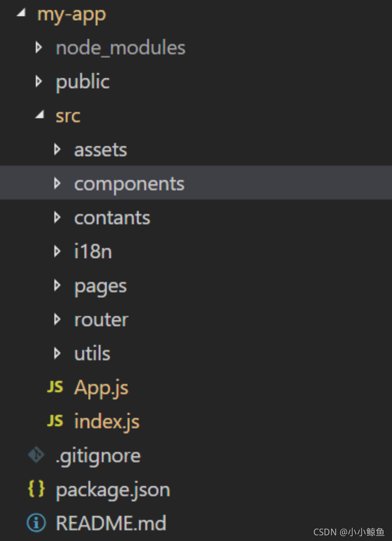Open the App.js file

click(x=101, y=388)
